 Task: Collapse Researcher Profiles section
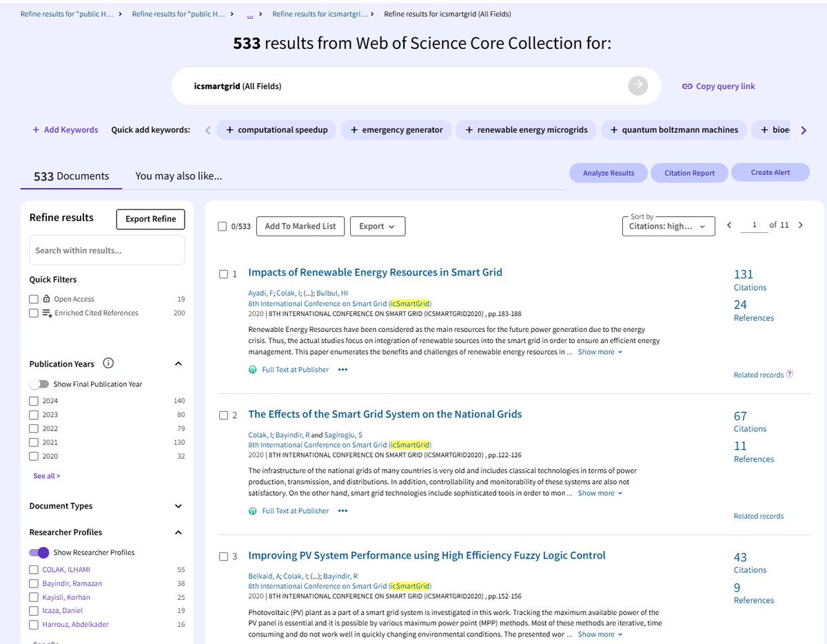click(x=178, y=532)
